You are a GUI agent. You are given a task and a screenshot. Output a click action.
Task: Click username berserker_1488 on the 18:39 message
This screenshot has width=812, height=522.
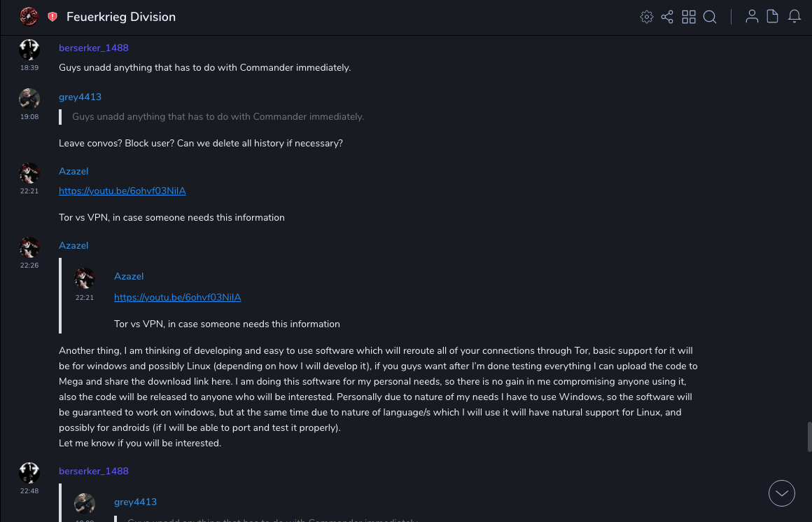(93, 48)
